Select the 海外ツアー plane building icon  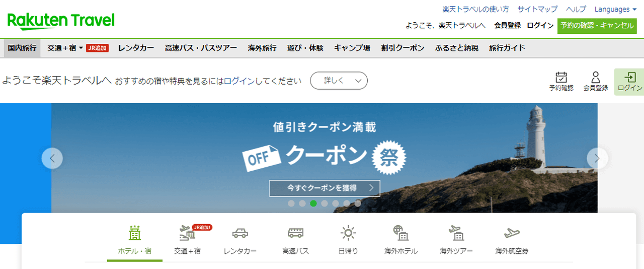coord(456,233)
